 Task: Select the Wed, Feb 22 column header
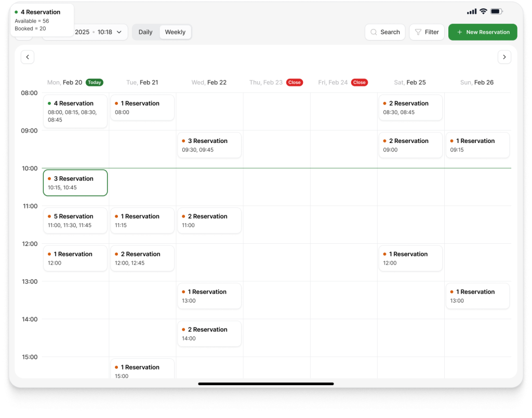pyautogui.click(x=209, y=83)
